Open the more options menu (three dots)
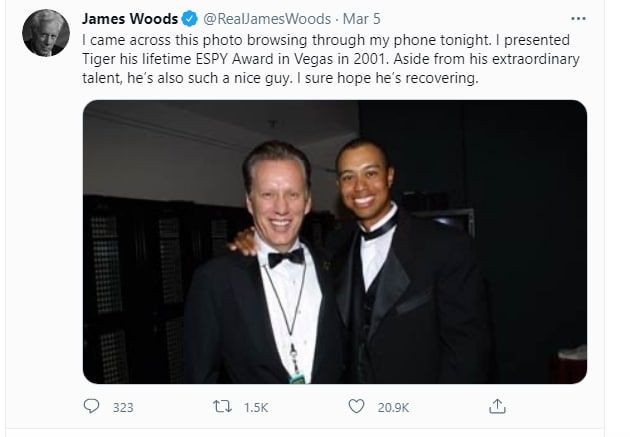 [578, 19]
